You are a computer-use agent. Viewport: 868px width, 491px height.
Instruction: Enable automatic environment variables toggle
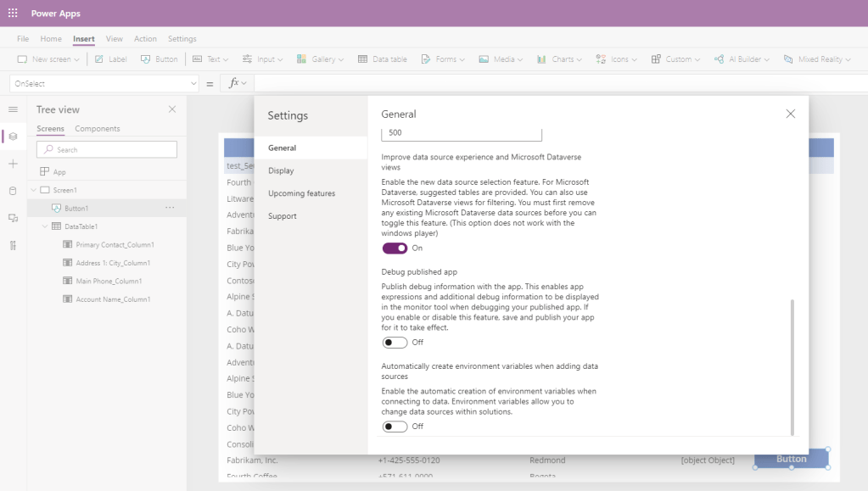pos(395,427)
